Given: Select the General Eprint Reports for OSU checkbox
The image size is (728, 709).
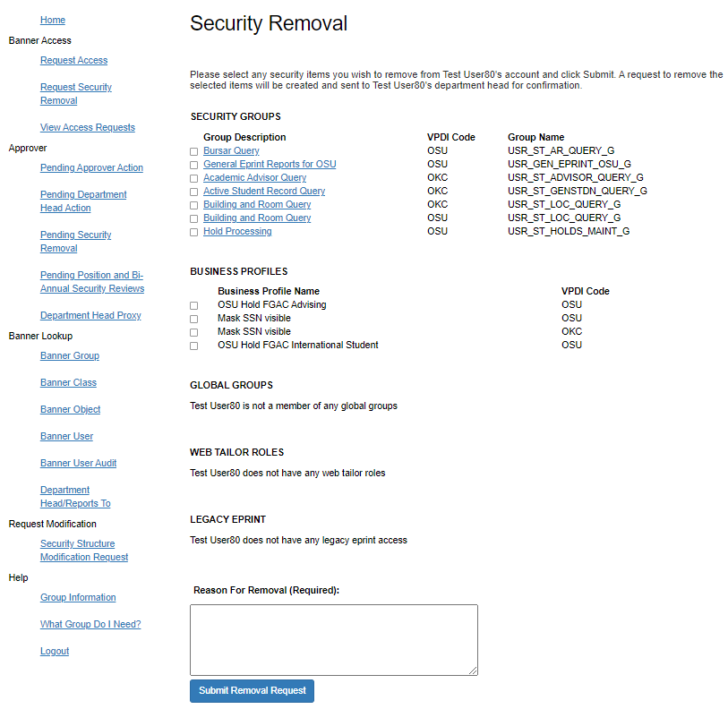Looking at the screenshot, I should (193, 164).
